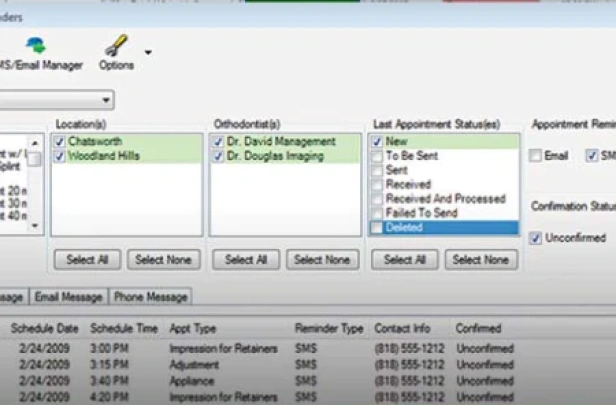Sort by the Schedule Date column header
616x405 pixels.
coord(44,328)
